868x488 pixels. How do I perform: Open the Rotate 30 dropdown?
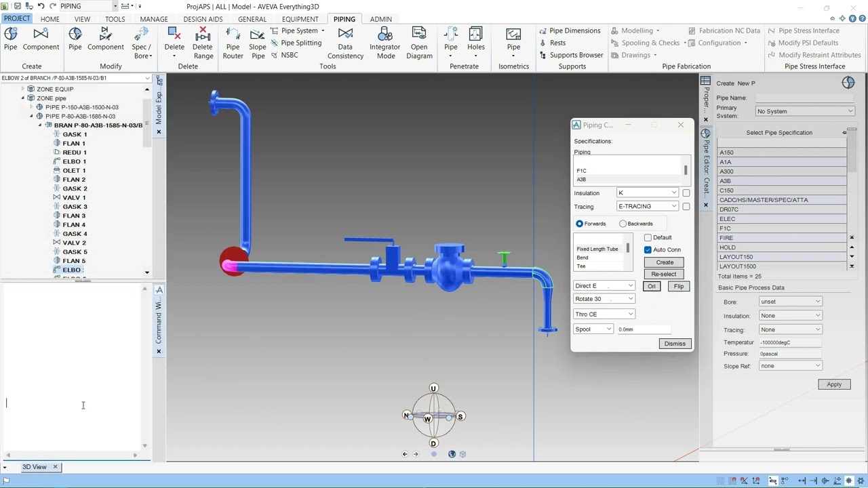click(604, 299)
